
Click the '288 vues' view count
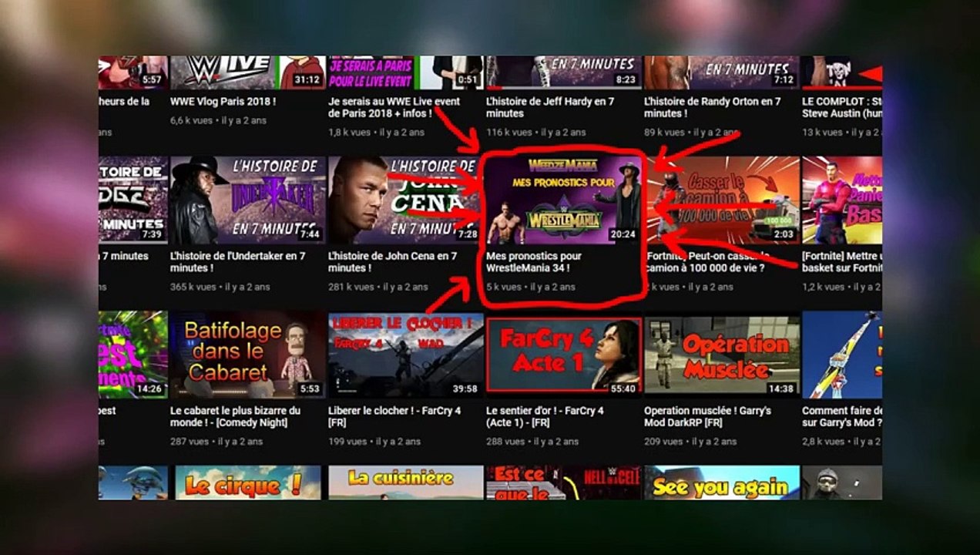(505, 442)
